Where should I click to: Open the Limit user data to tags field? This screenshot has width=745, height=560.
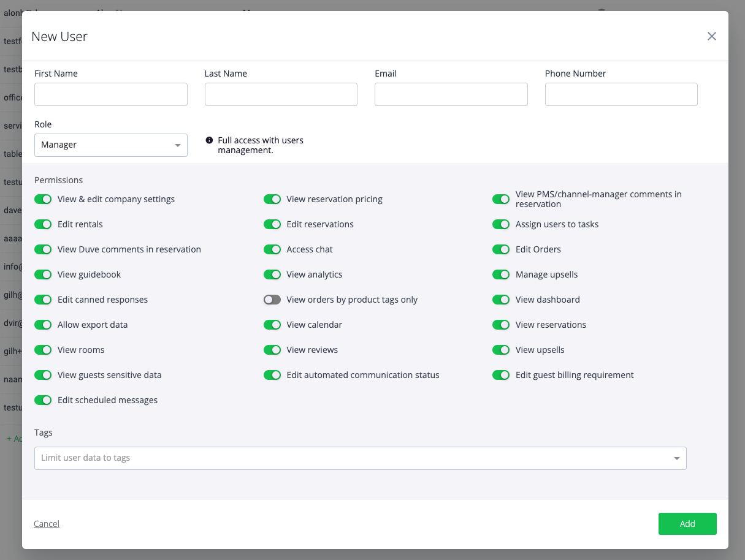[350, 458]
